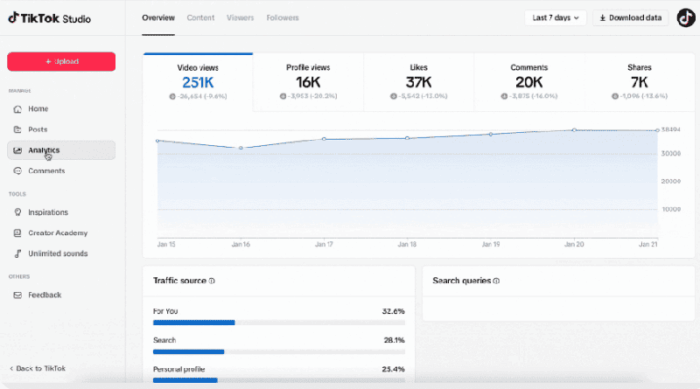Click the Analytics chart icon
The height and width of the screenshot is (389, 700).
(17, 150)
